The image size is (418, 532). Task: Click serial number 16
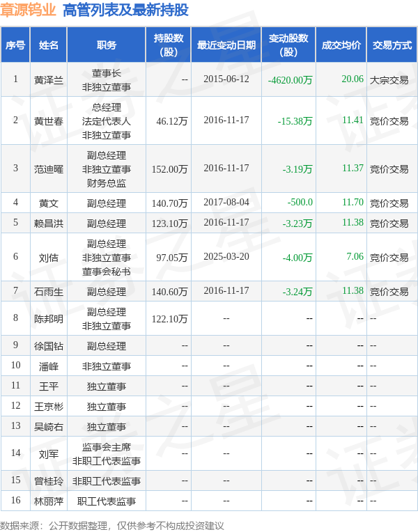coord(15,500)
